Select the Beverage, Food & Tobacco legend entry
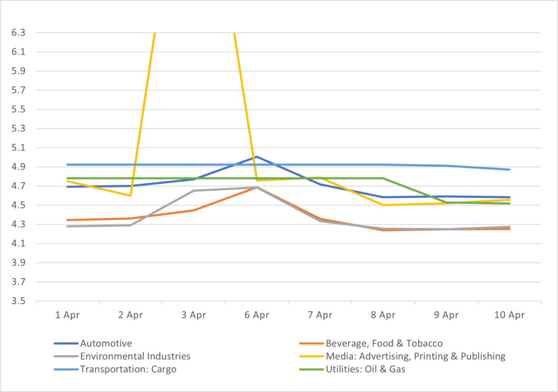The height and width of the screenshot is (392, 558). 384,343
